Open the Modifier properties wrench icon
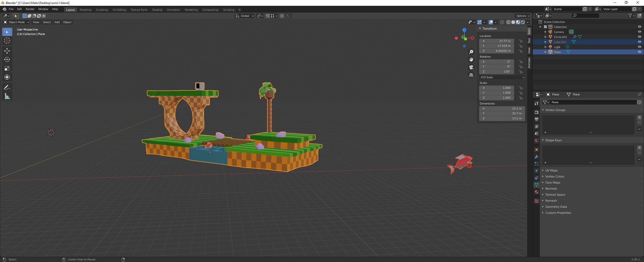The width and height of the screenshot is (644, 262). click(537, 157)
